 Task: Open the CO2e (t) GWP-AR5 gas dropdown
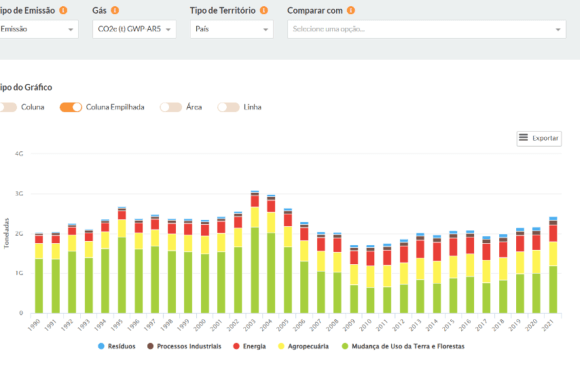tap(134, 29)
